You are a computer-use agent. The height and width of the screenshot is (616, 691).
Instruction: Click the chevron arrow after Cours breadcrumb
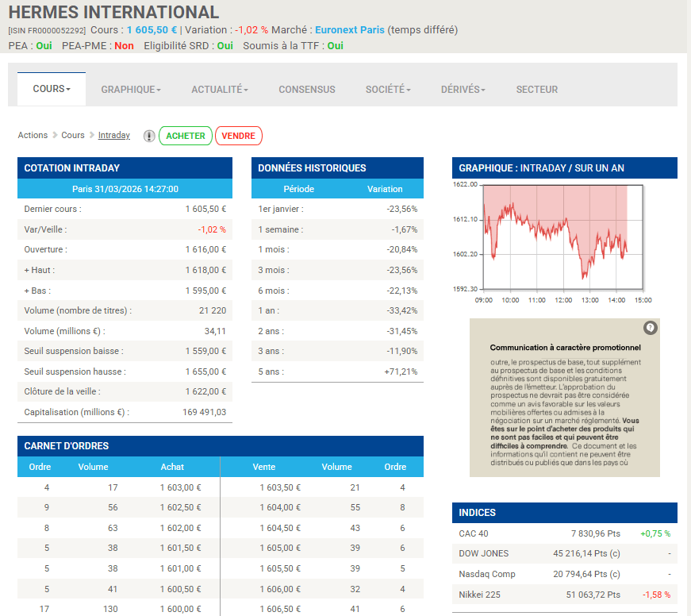point(92,135)
